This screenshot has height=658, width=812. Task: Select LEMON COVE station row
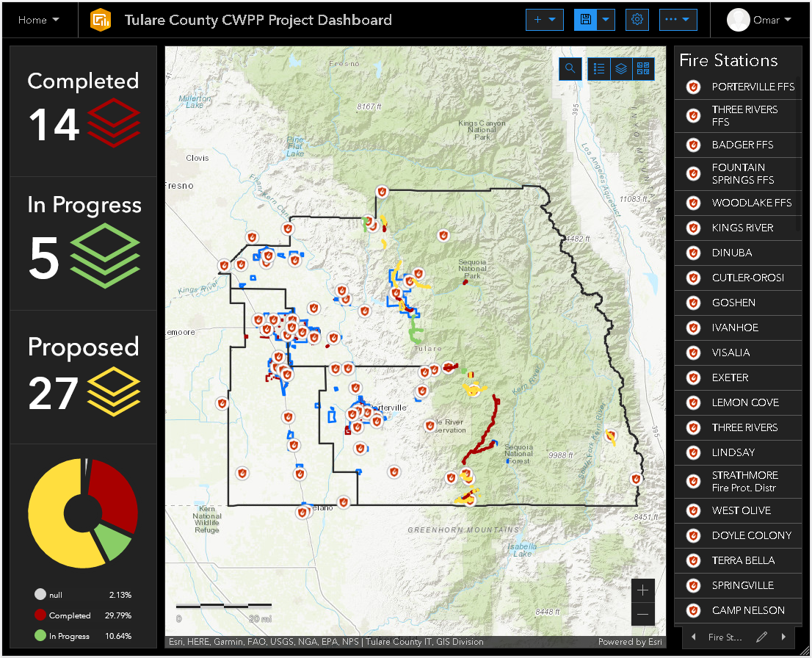tap(738, 402)
